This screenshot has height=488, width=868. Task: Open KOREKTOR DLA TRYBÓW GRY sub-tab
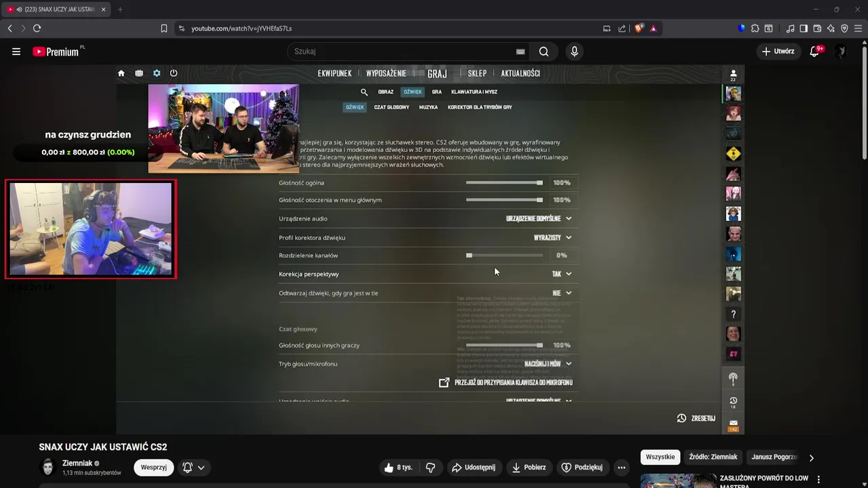[479, 107]
